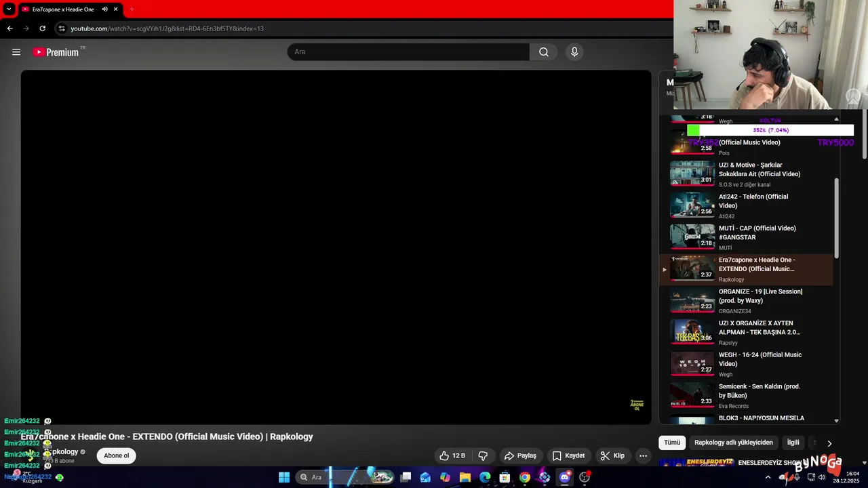Open Semicenk - Sen Kaldın thumbnail
The image size is (868, 488).
pos(692,395)
